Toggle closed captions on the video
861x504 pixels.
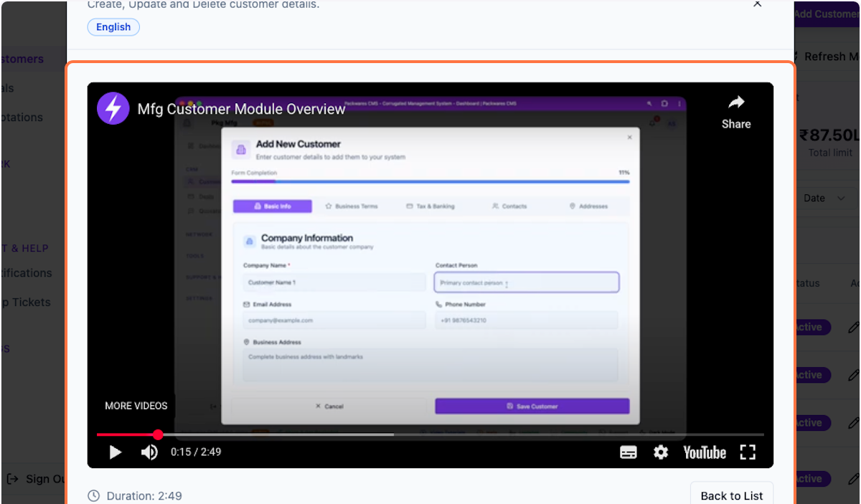click(x=629, y=452)
